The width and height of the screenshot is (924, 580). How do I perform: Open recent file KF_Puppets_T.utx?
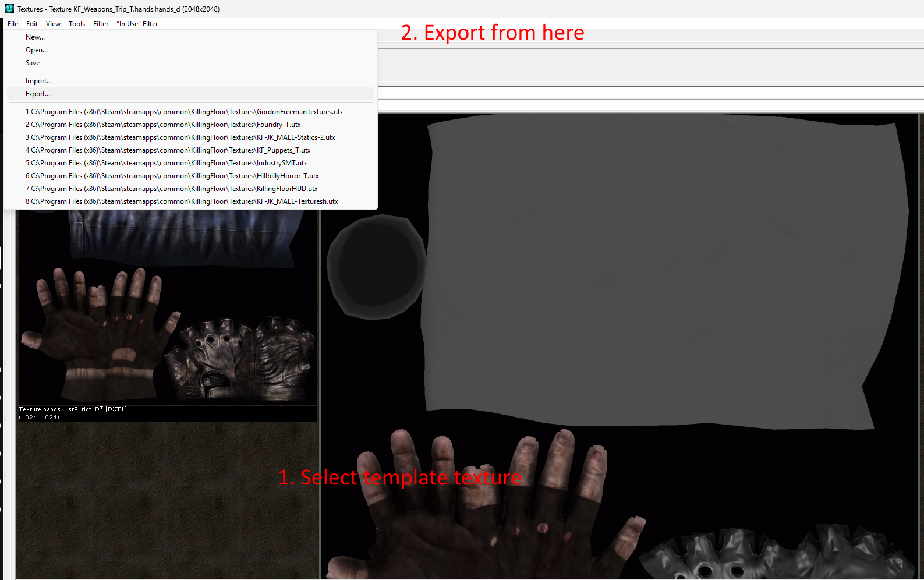coord(190,150)
